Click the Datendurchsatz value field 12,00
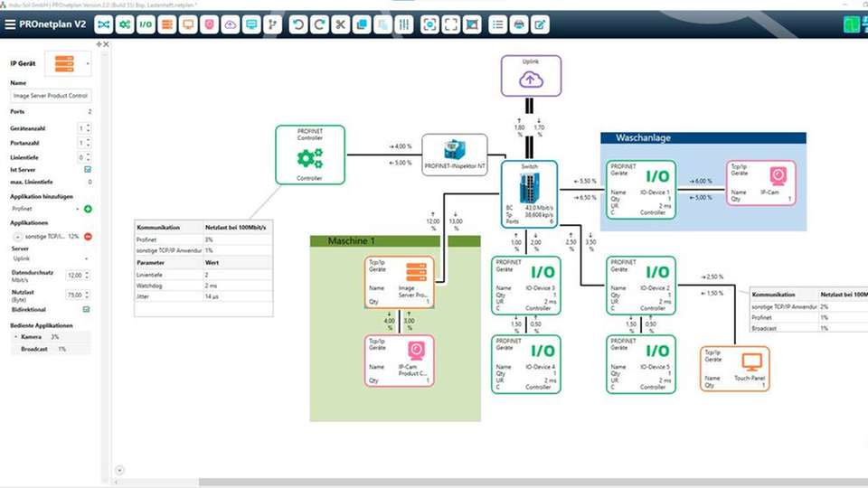Viewport: 868px width, 488px height. (75, 275)
